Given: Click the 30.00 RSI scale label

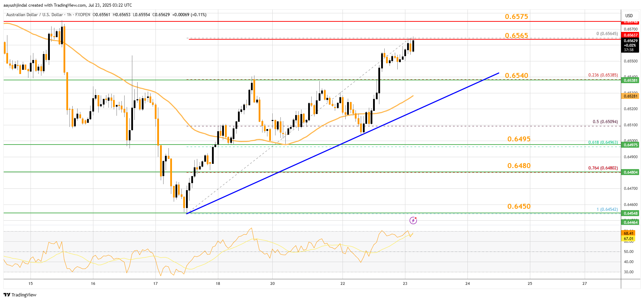Looking at the screenshot, I should click(629, 272).
